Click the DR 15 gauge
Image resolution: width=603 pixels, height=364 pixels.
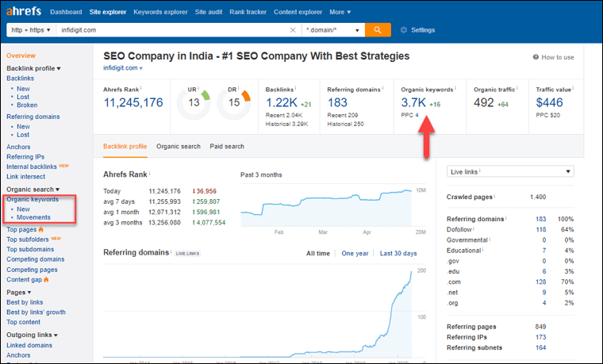tap(234, 102)
